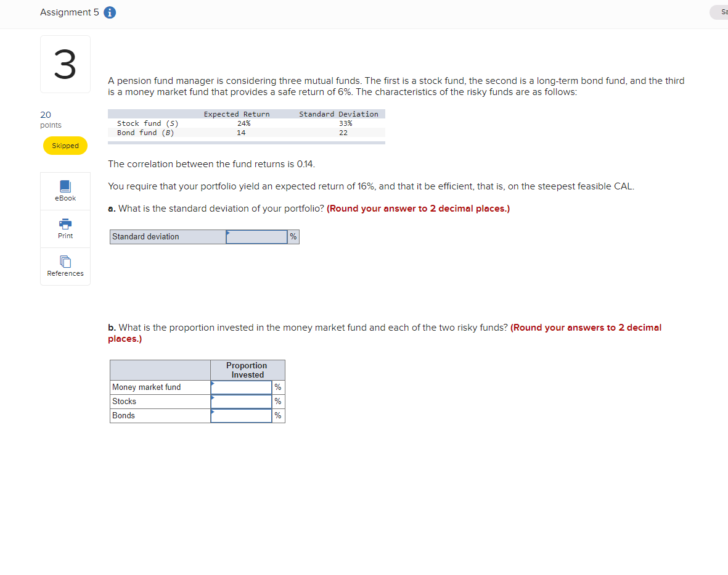This screenshot has width=728, height=575.
Task: Click the 'Assignment 5' title text
Action: point(70,12)
